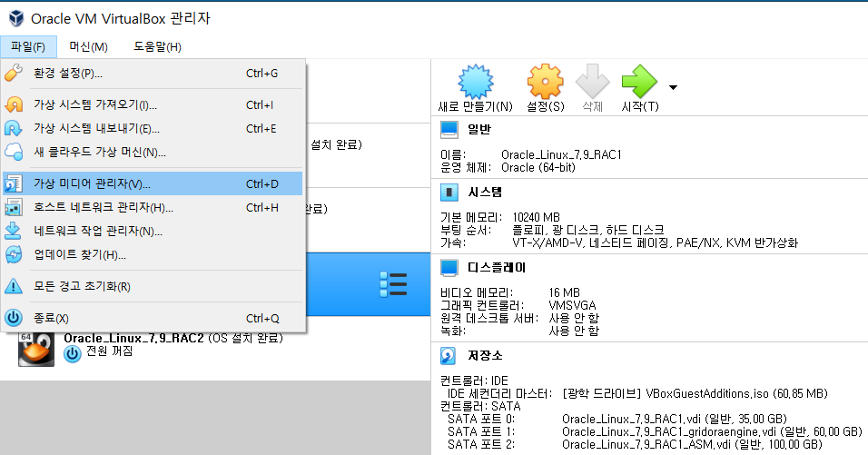Image resolution: width=868 pixels, height=455 pixels.
Task: Open 호스트 네트워크 관리자(H)...
Action: [x=153, y=208]
